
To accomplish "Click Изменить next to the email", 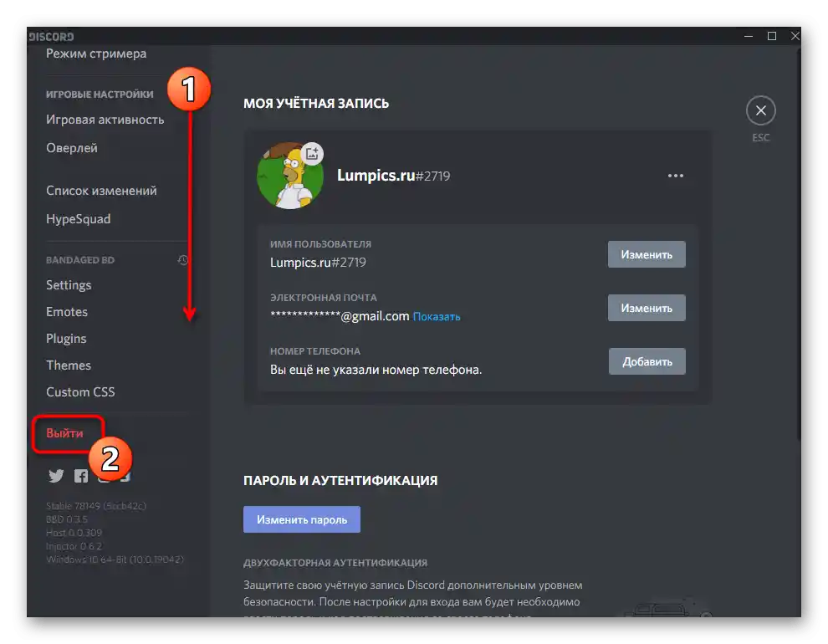I will coord(647,308).
